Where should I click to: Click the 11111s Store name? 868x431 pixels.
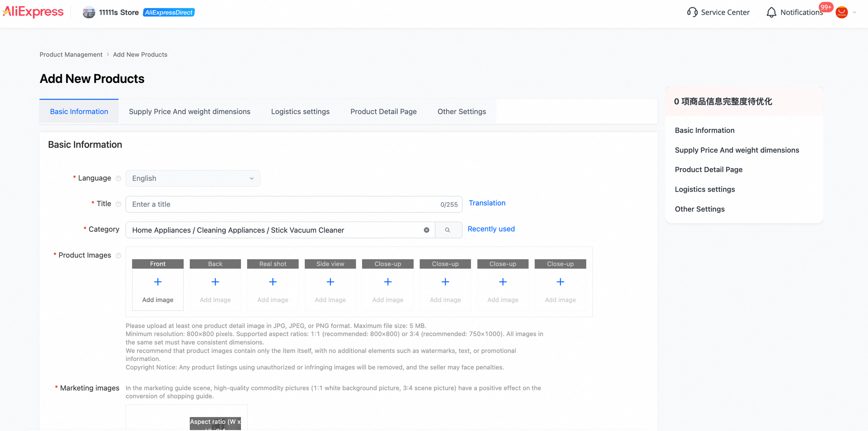(x=119, y=13)
